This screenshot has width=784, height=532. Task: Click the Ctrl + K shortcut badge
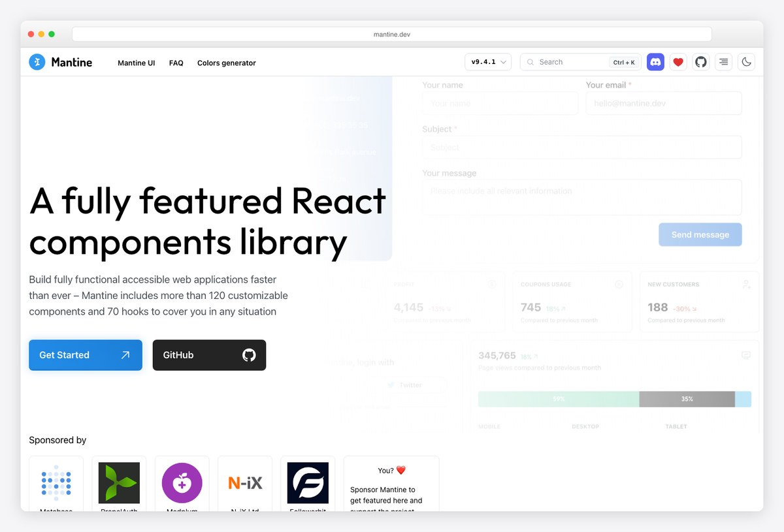click(624, 63)
